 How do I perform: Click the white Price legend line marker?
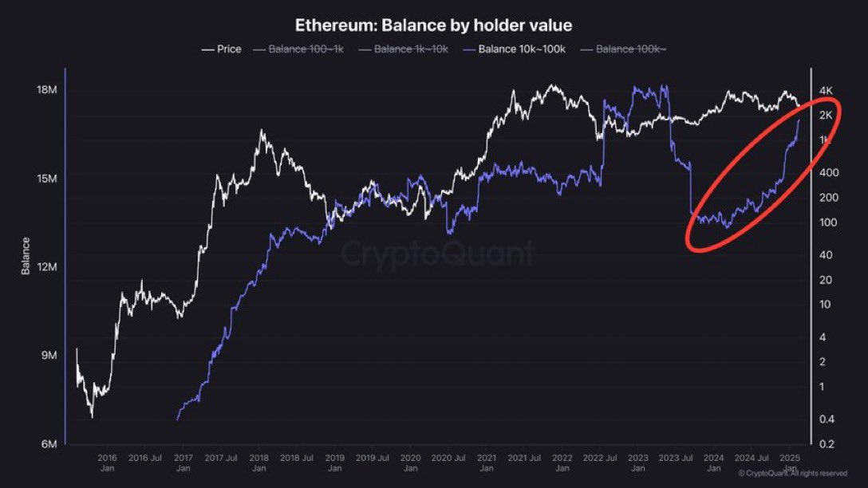click(207, 49)
